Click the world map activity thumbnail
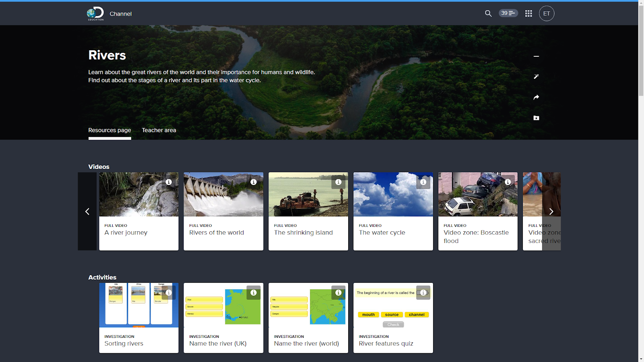Viewport: 644px width, 362px height. point(308,305)
